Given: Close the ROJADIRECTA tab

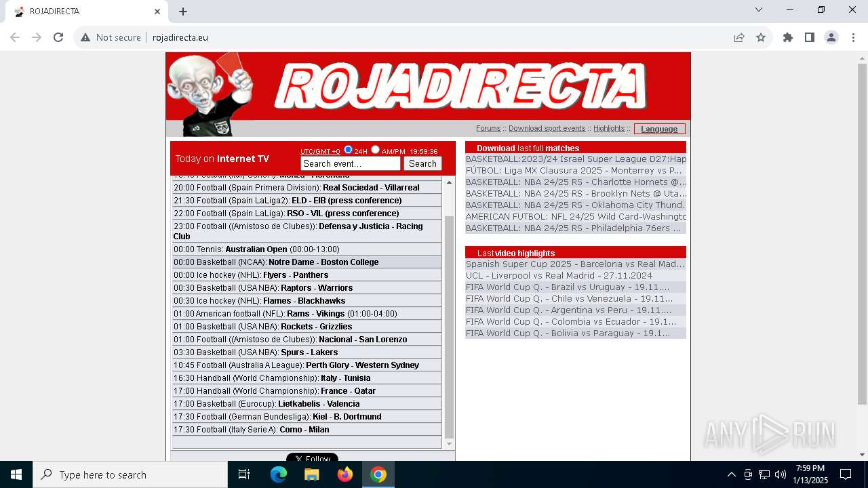Looking at the screenshot, I should click(x=157, y=12).
